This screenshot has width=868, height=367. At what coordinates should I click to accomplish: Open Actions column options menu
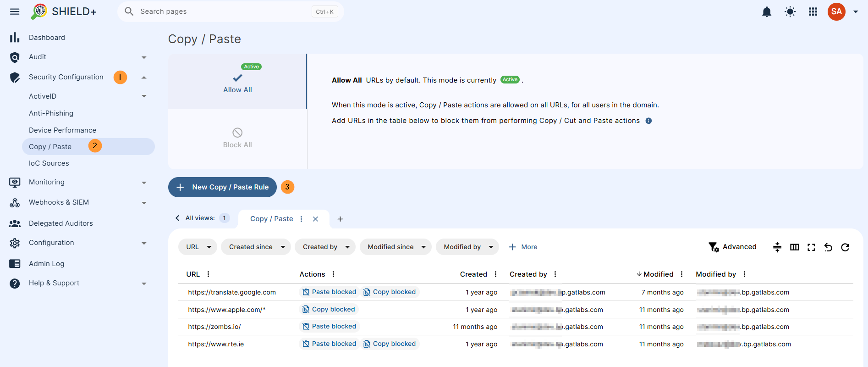(x=333, y=274)
